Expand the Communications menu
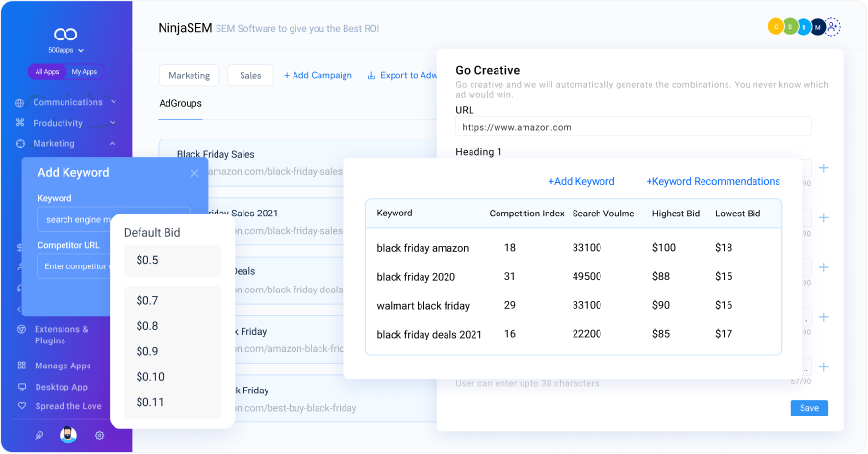This screenshot has height=454, width=868. coord(114,102)
